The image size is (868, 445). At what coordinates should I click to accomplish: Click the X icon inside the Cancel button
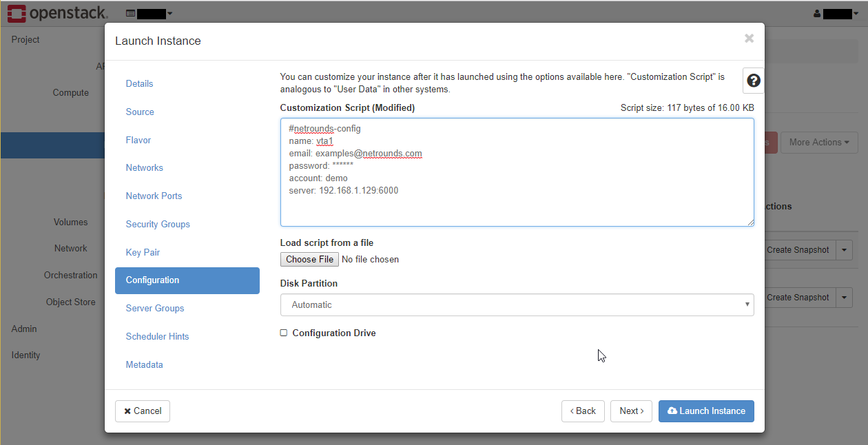tap(127, 411)
